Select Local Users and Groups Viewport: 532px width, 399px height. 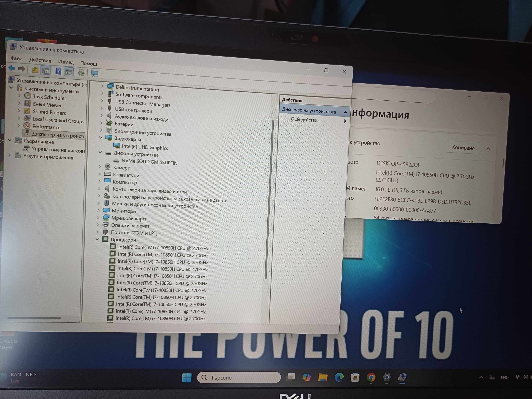pyautogui.click(x=58, y=120)
